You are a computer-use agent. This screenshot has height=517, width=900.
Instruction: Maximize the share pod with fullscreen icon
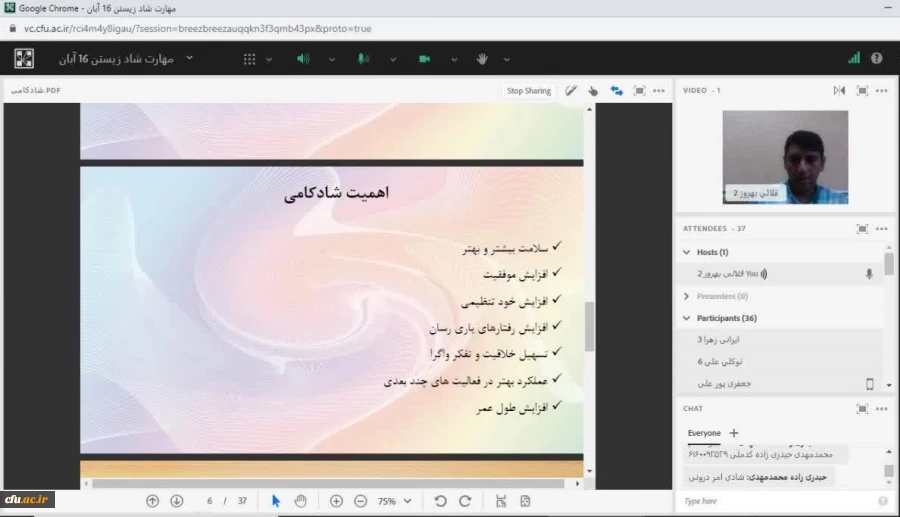pyautogui.click(x=639, y=91)
